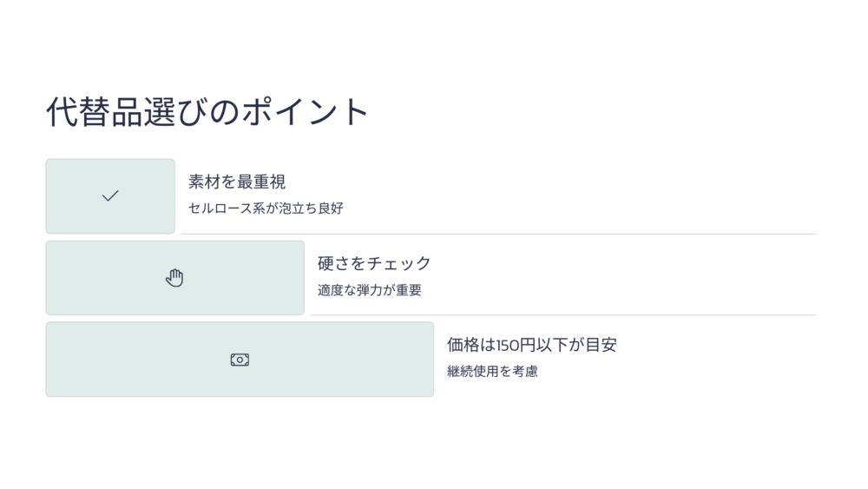Click the heading 素材を最重視
This screenshot has width=868, height=489.
[x=237, y=182]
